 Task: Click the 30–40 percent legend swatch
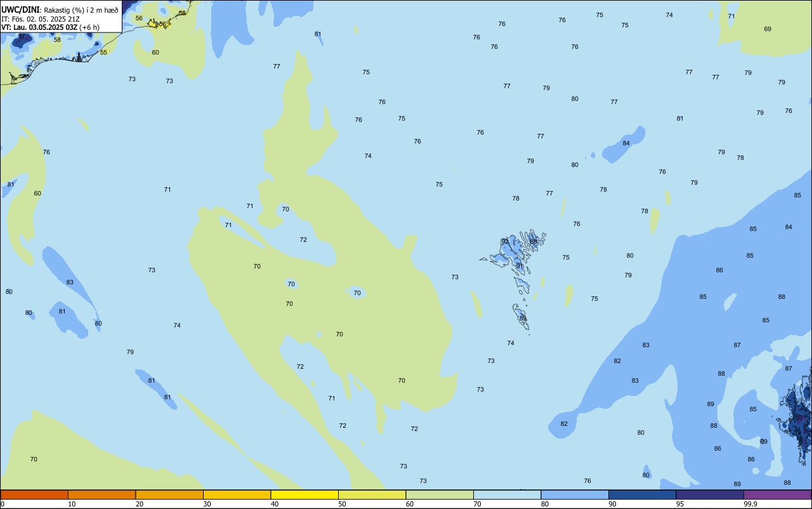[x=237, y=494]
